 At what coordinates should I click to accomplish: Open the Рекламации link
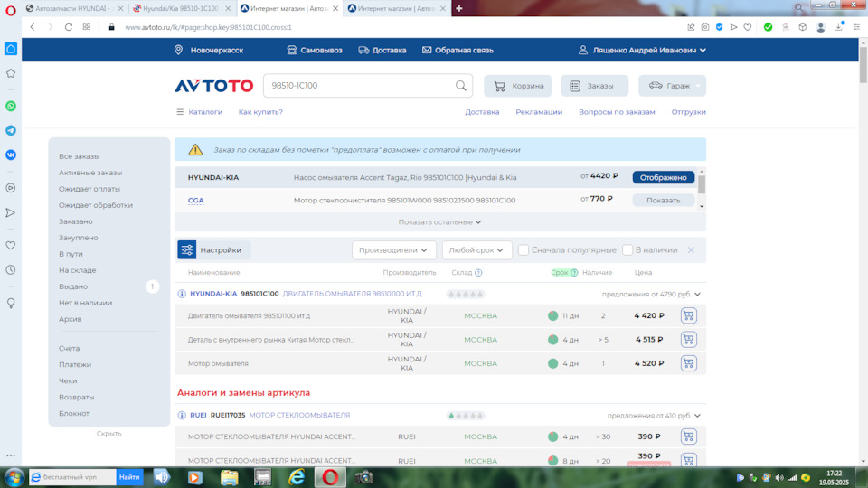[x=539, y=112]
